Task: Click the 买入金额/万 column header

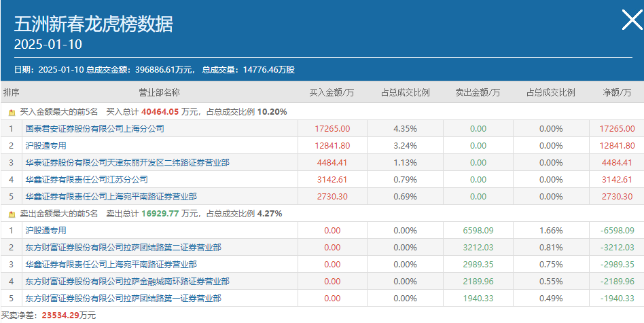Action: [332, 92]
